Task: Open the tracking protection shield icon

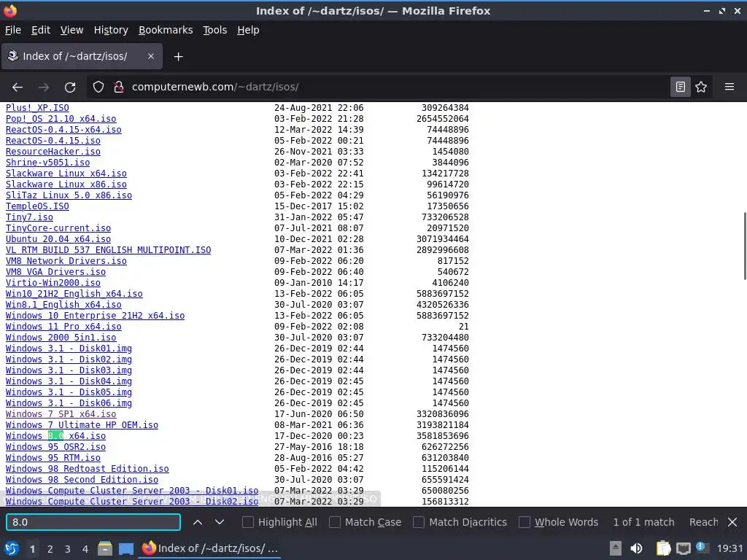Action: point(98,87)
